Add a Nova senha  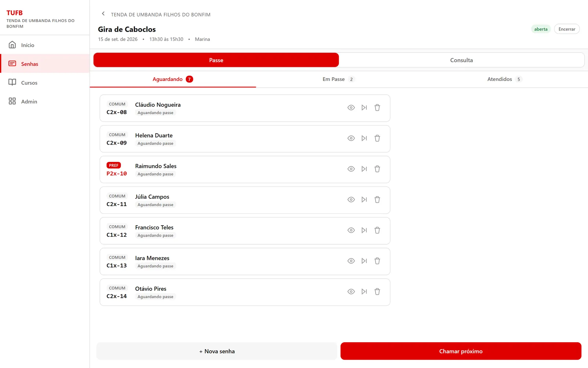[217, 351]
